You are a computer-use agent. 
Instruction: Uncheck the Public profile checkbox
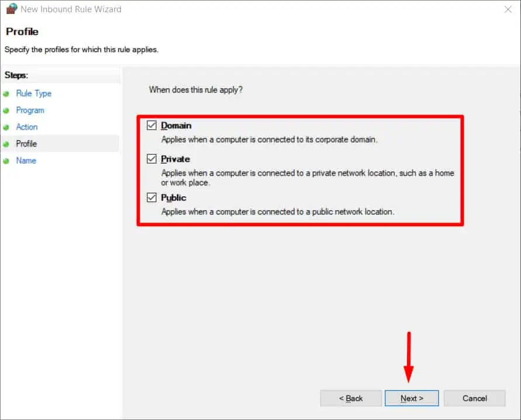151,197
